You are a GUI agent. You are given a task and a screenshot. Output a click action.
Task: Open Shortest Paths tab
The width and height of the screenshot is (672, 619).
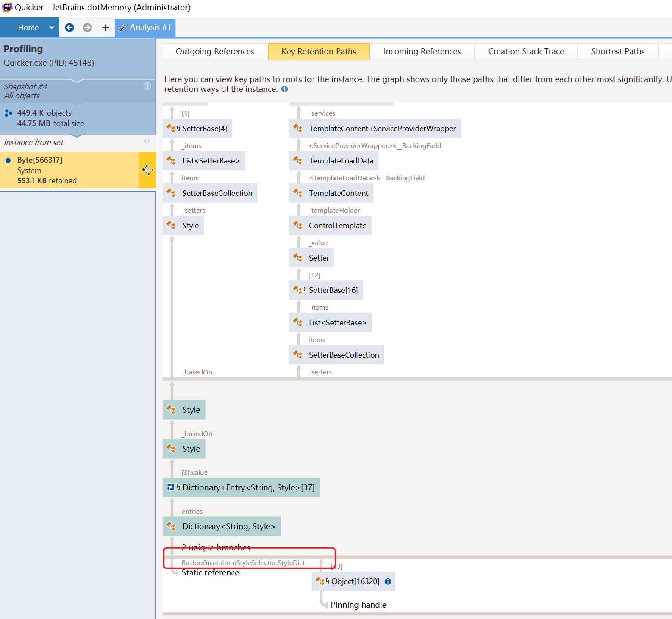point(618,51)
